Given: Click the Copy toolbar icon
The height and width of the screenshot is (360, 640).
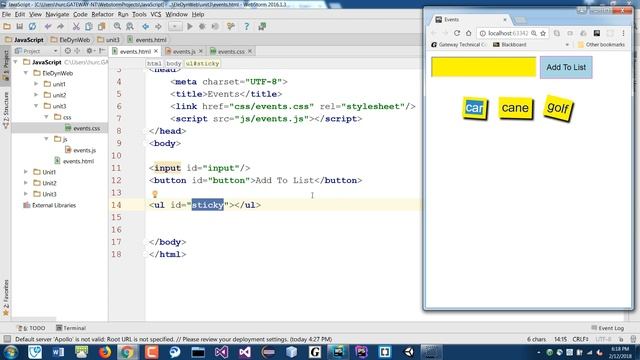Looking at the screenshot, I should pyautogui.click(x=89, y=27).
